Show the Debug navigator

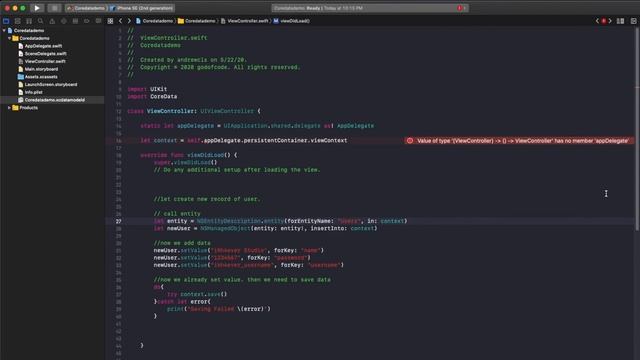tap(75, 21)
